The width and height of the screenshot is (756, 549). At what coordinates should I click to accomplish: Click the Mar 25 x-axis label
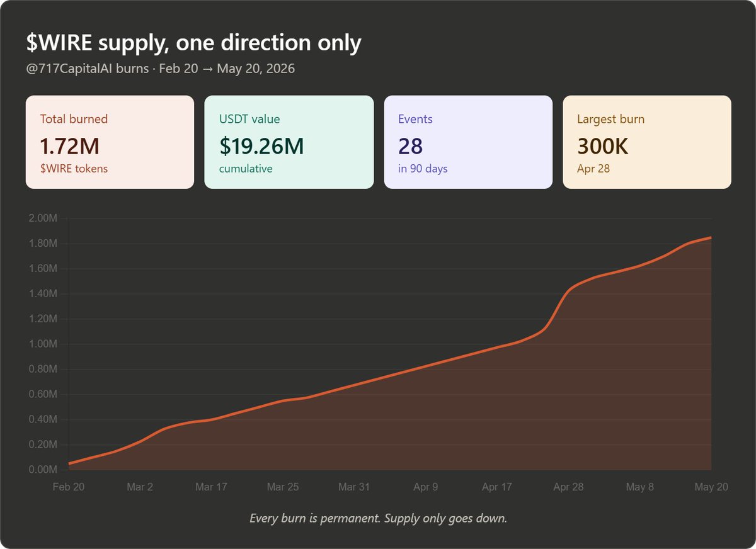[x=283, y=487]
